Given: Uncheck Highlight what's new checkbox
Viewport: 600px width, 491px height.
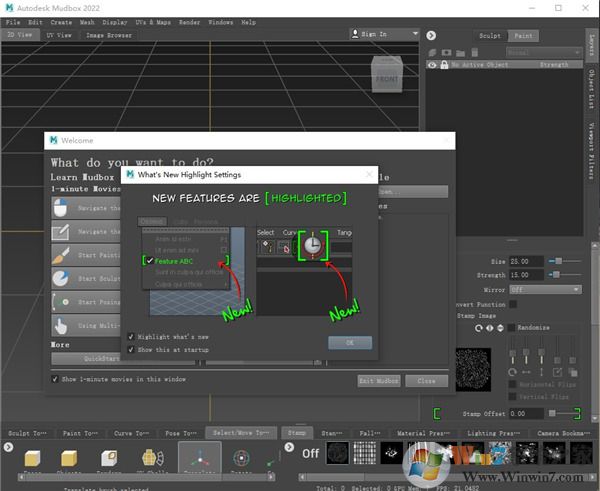Looking at the screenshot, I should tap(131, 337).
